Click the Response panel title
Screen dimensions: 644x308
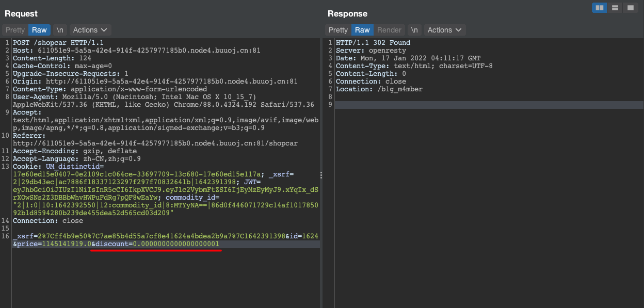(x=347, y=13)
